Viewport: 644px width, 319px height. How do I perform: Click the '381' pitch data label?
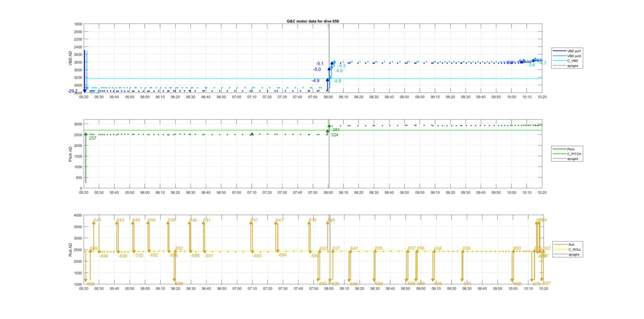pos(336,130)
